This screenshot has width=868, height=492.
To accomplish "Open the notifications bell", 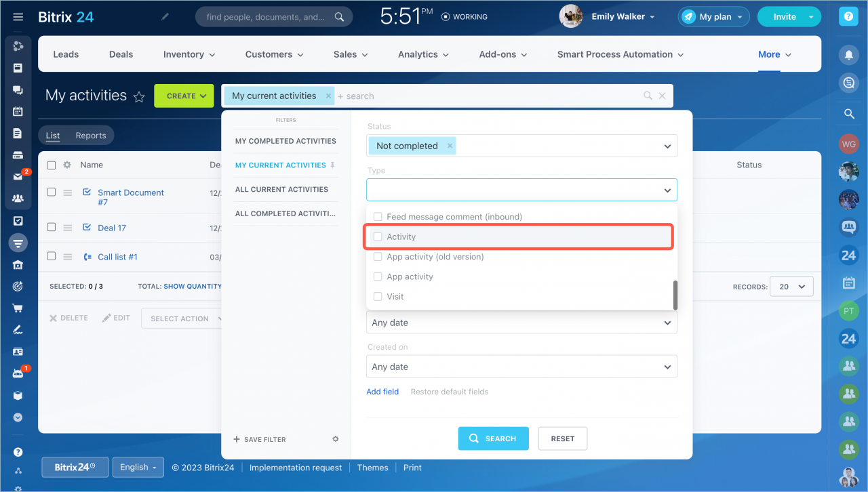I will 848,55.
